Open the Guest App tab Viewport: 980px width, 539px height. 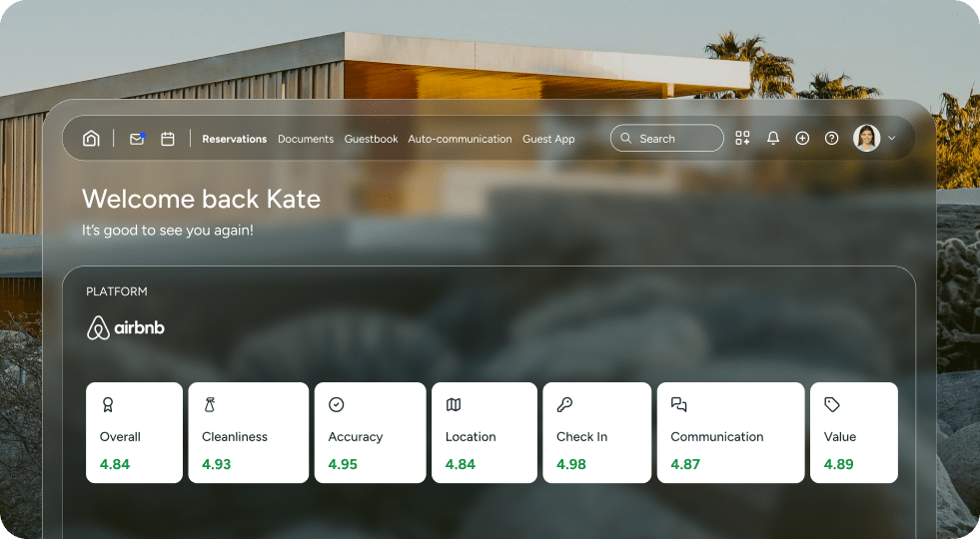point(548,139)
